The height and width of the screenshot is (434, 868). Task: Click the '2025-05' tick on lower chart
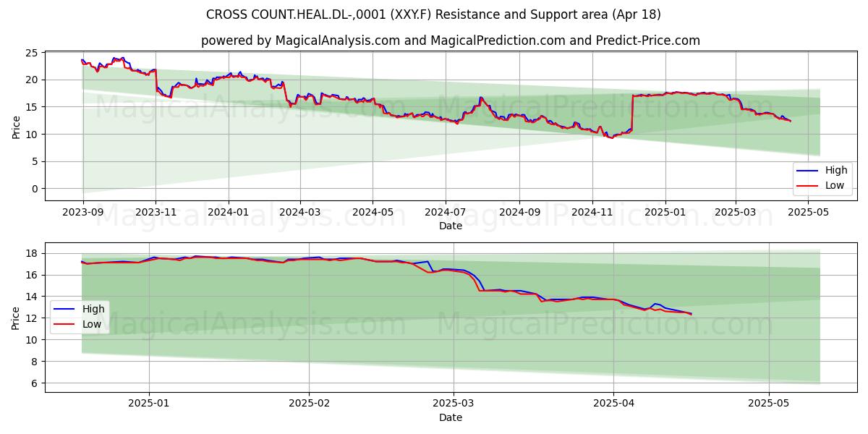(x=769, y=404)
